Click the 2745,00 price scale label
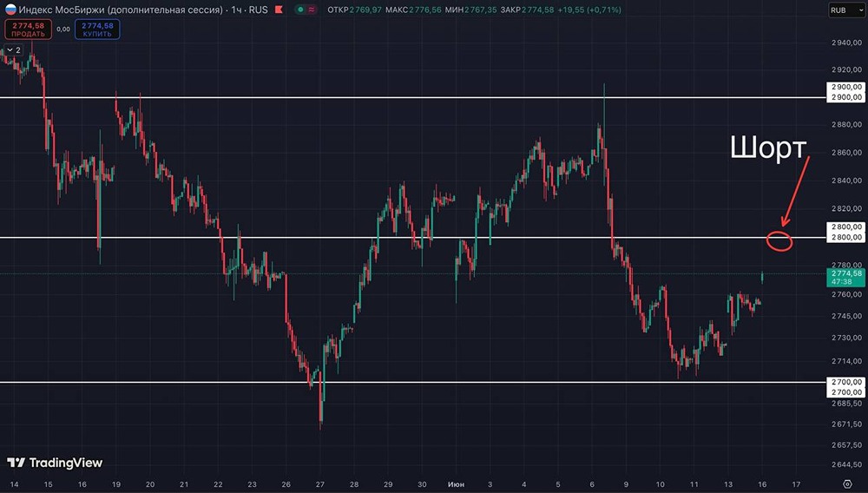Screen dimensions: 868x493 [846, 316]
